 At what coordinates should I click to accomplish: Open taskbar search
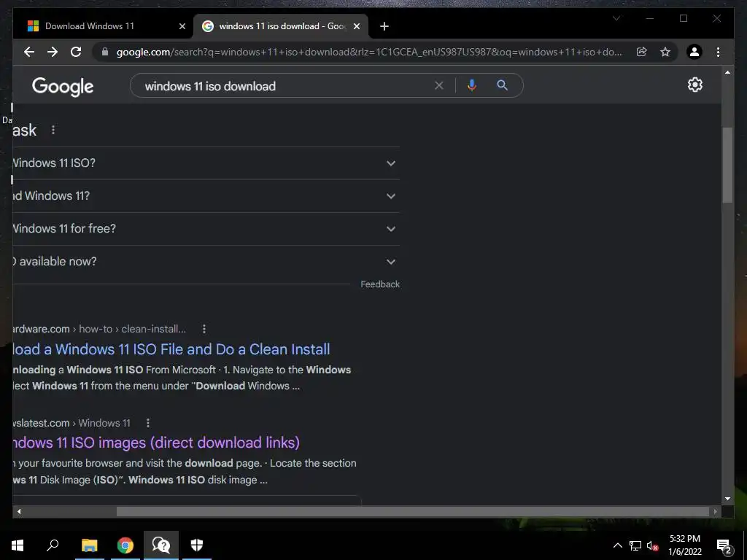tap(53, 545)
